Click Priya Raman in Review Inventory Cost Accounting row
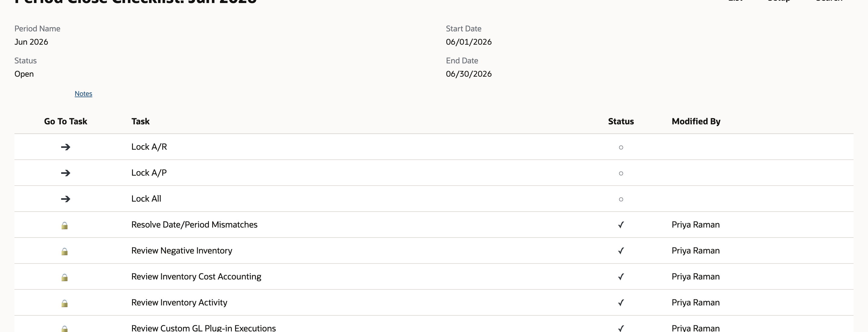The height and width of the screenshot is (332, 868). 696,277
